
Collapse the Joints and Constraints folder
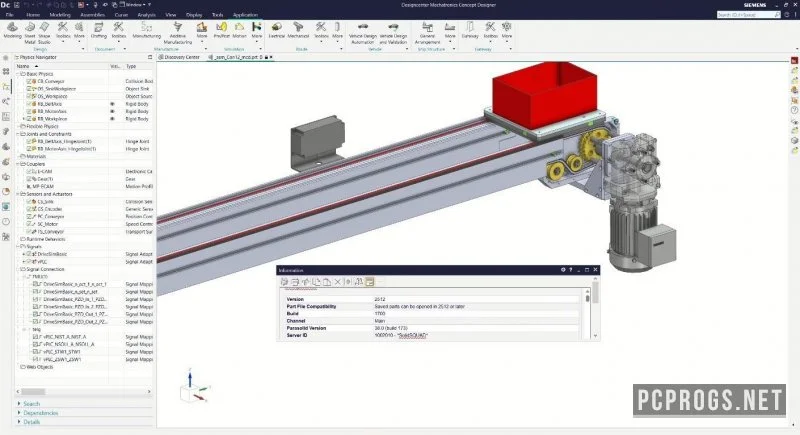pyautogui.click(x=18, y=134)
